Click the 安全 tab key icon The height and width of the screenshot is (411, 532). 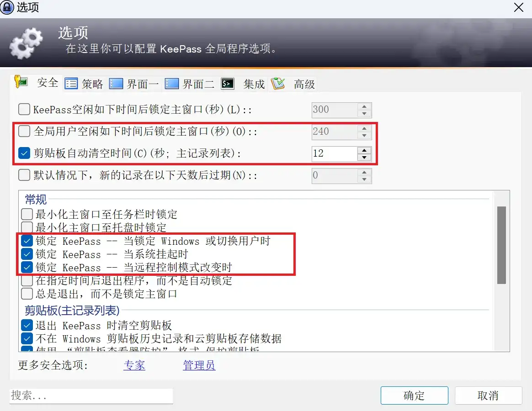click(21, 82)
